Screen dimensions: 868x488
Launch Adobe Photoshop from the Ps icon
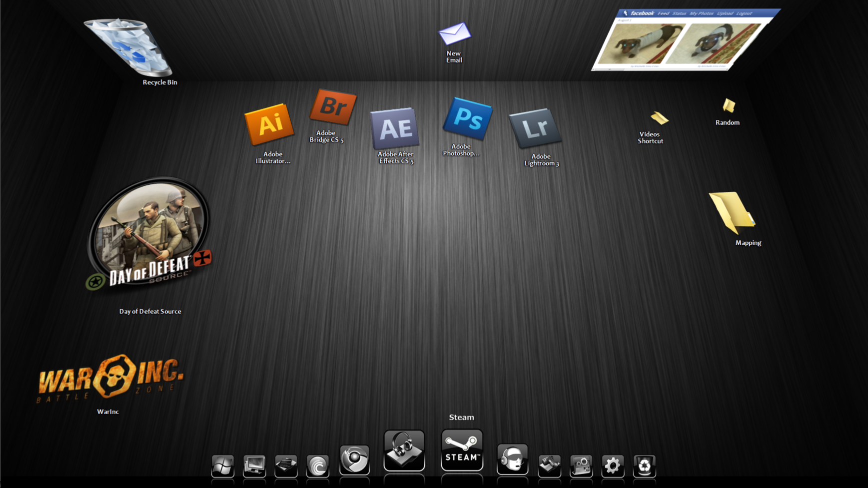click(468, 118)
